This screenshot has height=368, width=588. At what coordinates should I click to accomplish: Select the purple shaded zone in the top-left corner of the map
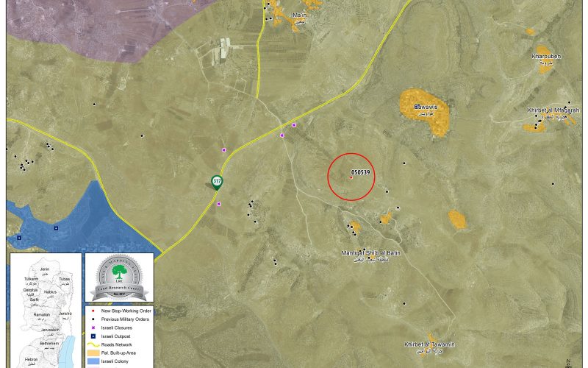[x=94, y=26]
